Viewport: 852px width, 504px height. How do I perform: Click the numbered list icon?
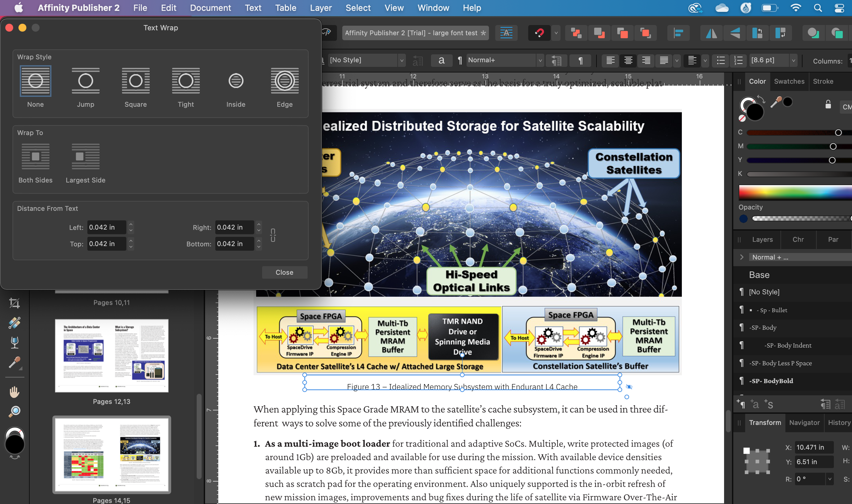(738, 61)
